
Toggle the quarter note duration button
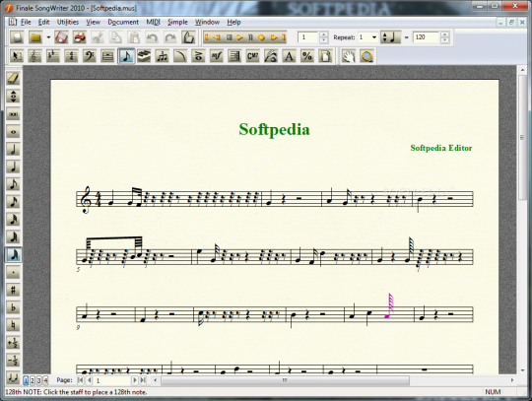(13, 167)
